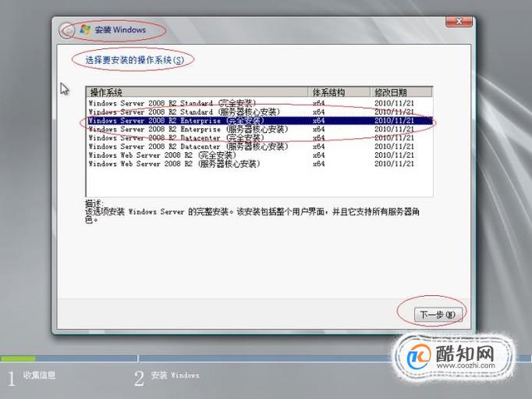This screenshot has width=532, height=399.
Task: Select Windows Server 2008 R2 Standard (完全安装)
Action: click(260, 103)
